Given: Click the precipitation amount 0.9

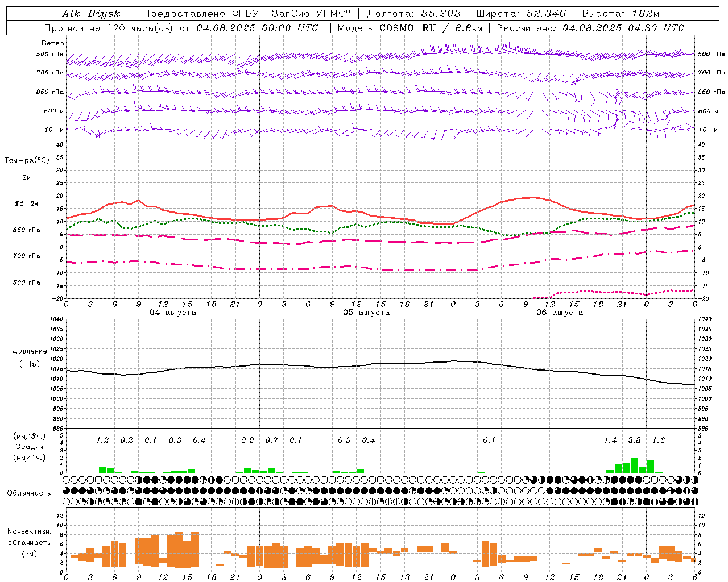Looking at the screenshot, I should [x=247, y=440].
